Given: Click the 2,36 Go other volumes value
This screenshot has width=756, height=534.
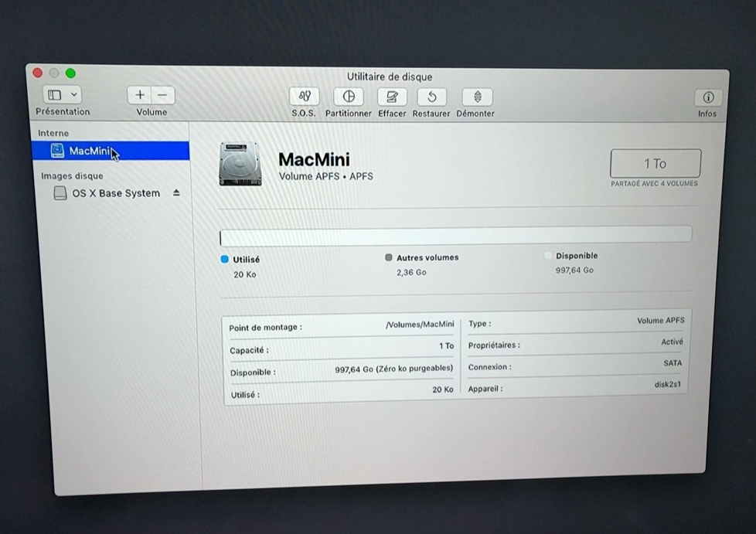Looking at the screenshot, I should point(411,272).
